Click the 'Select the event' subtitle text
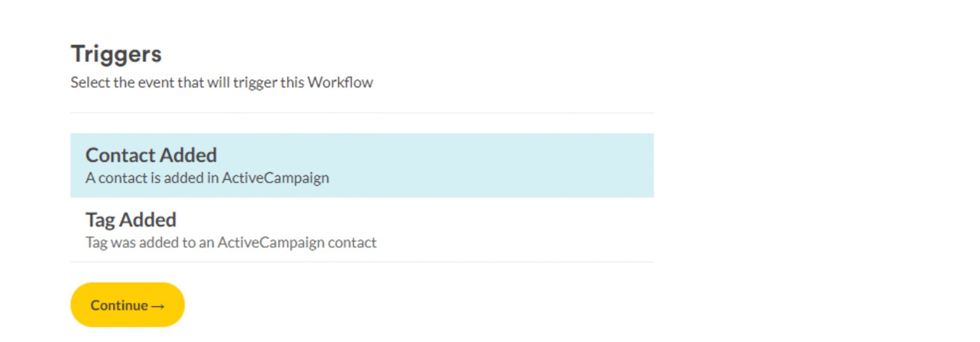The image size is (980, 342). click(222, 83)
